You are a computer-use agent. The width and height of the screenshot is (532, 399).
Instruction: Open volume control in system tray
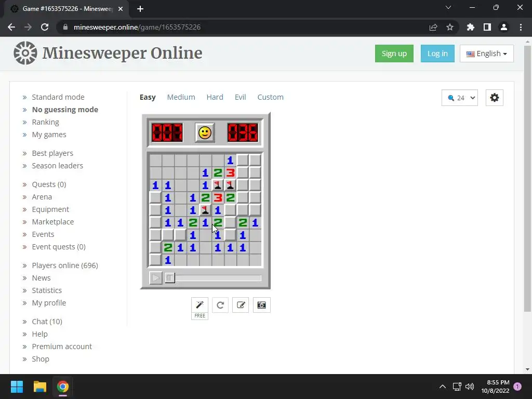coord(470,387)
